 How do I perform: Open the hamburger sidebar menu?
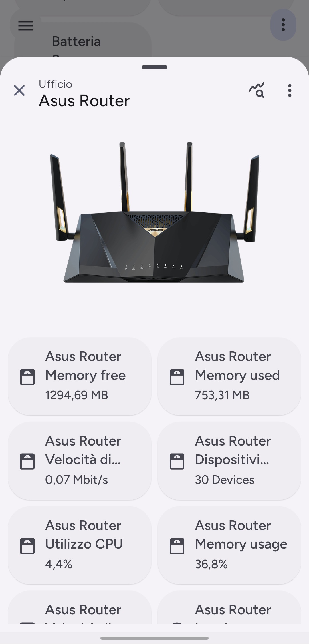25,25
